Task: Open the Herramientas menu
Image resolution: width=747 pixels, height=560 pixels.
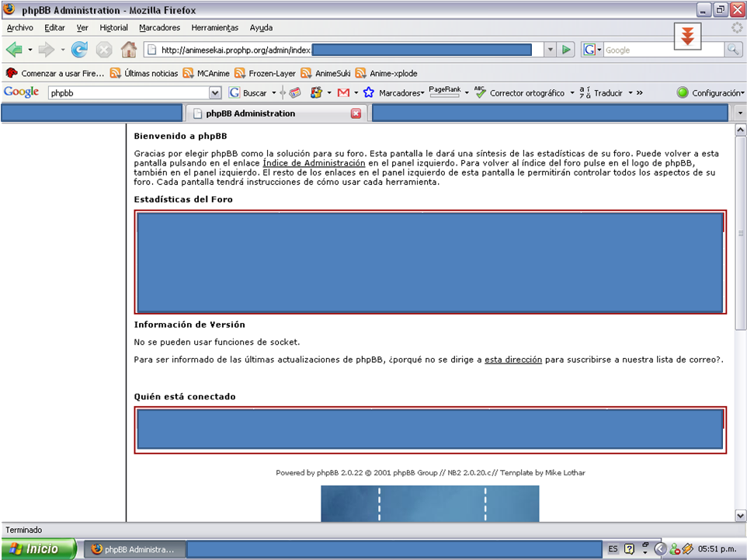Action: point(215,28)
